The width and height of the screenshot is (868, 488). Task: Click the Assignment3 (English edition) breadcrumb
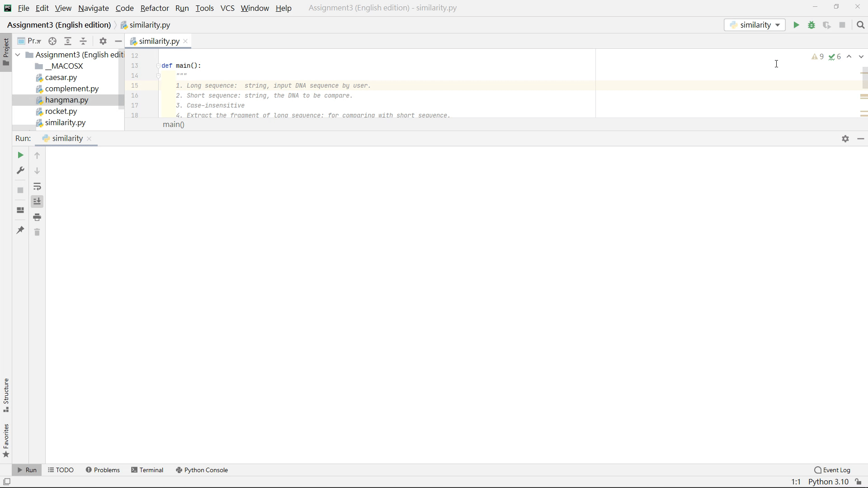coord(59,25)
